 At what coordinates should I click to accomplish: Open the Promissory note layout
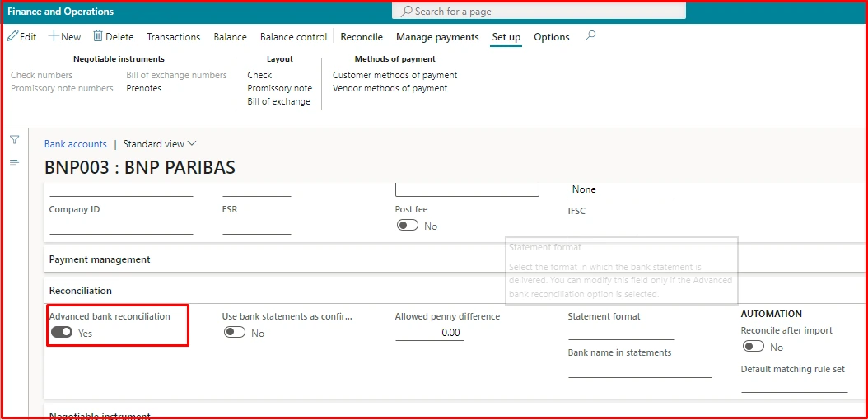point(279,88)
